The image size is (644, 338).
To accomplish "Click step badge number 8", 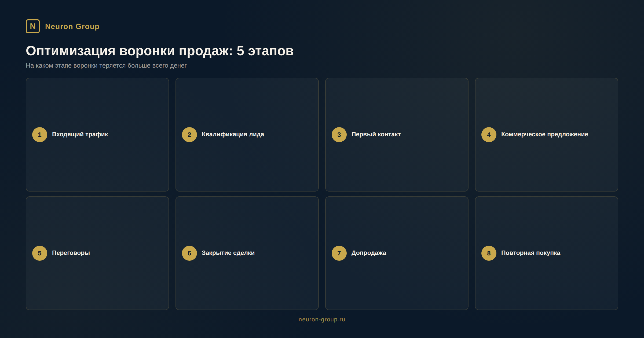I will point(489,253).
